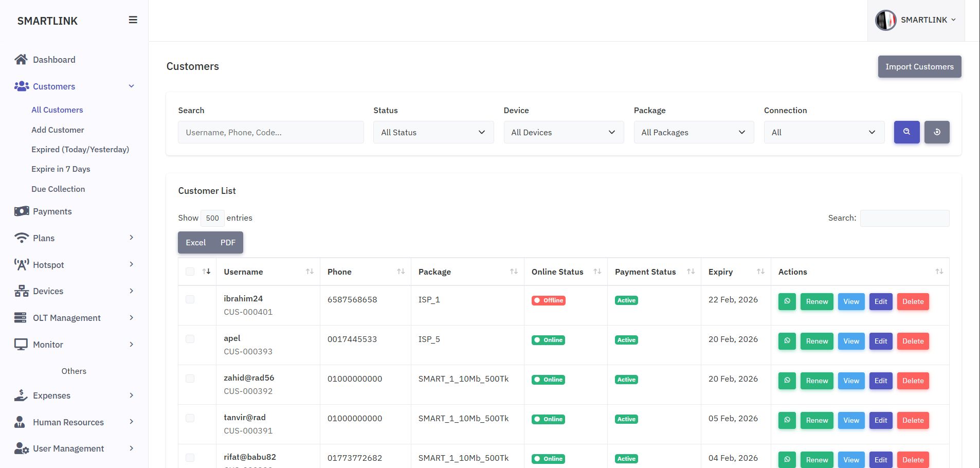Open the All Packages dropdown
The image size is (980, 468).
coord(693,132)
